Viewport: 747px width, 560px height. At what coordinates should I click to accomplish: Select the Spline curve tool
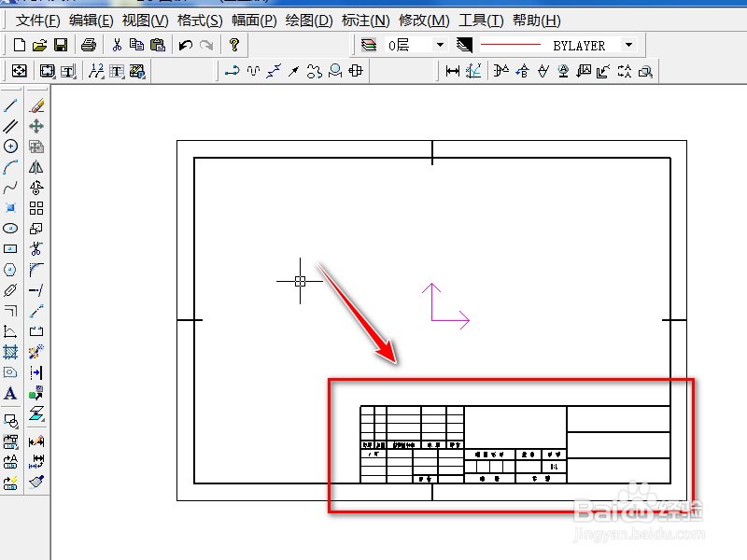10,188
